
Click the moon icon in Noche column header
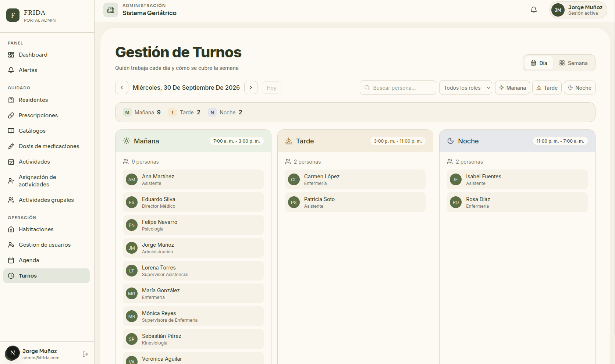coord(451,141)
